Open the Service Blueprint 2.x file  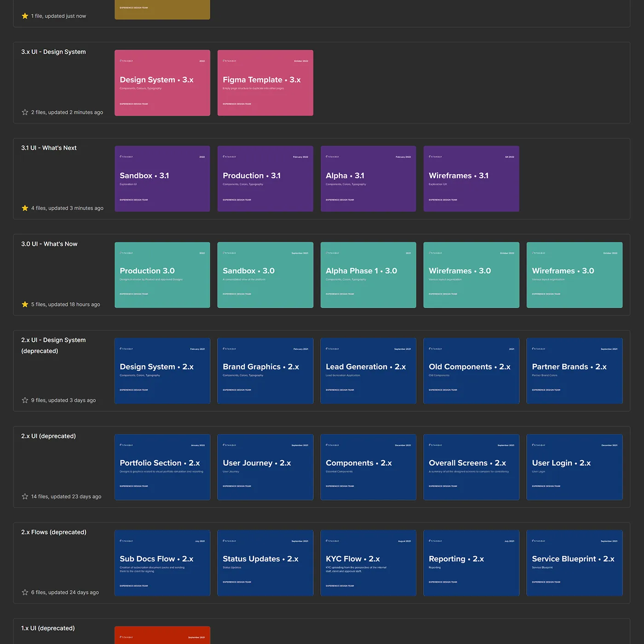[x=574, y=563]
